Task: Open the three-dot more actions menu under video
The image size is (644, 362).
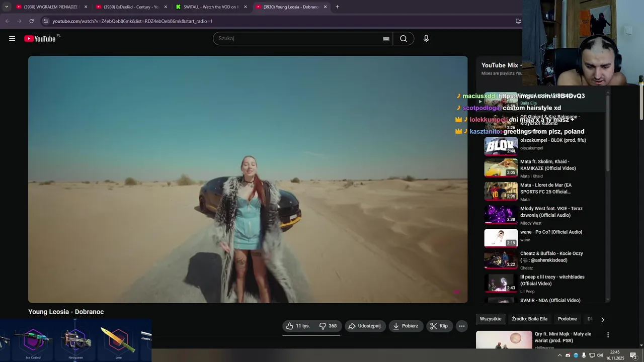Action: click(462, 326)
